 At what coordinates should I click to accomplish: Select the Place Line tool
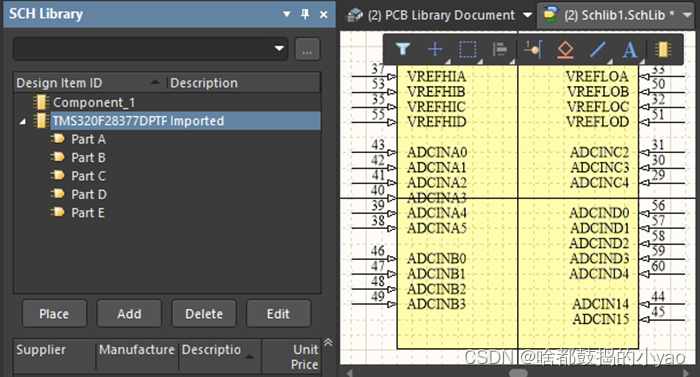597,49
